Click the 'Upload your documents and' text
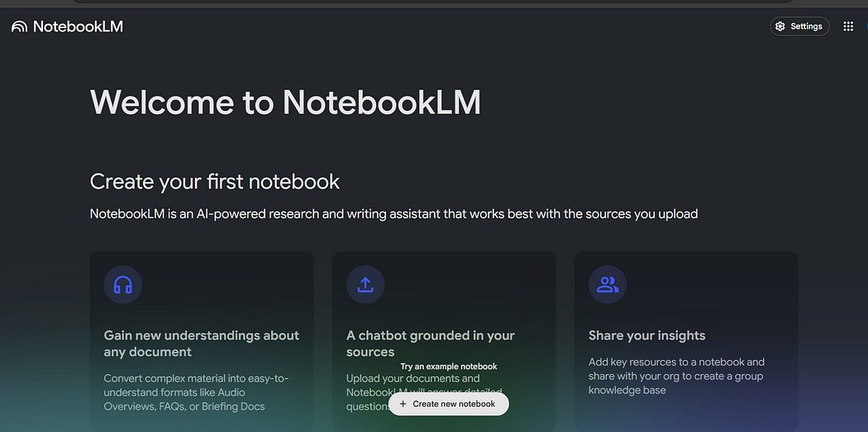This screenshot has width=868, height=432. 413,378
